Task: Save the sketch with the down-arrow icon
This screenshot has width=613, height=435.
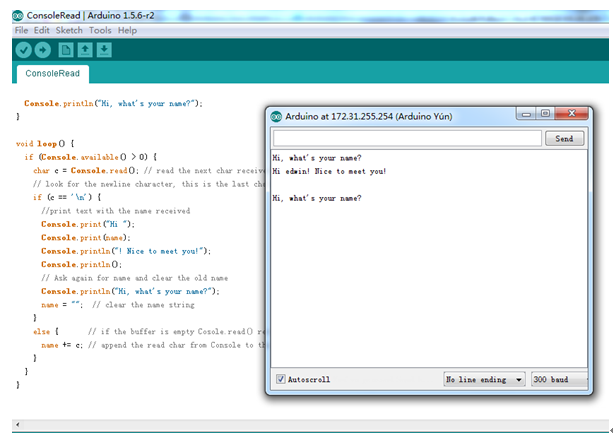Action: [x=104, y=50]
